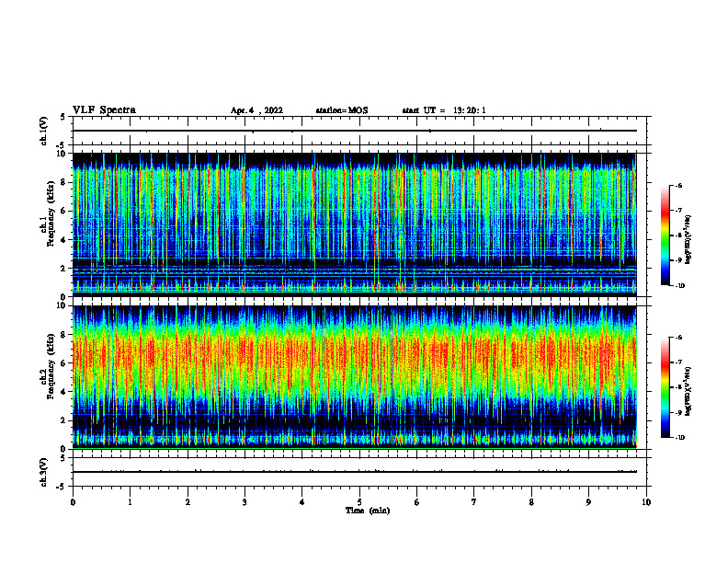Screen dimensions: 728x563
Task: Click the ch.1 color bar unit label
Action: [x=688, y=239]
